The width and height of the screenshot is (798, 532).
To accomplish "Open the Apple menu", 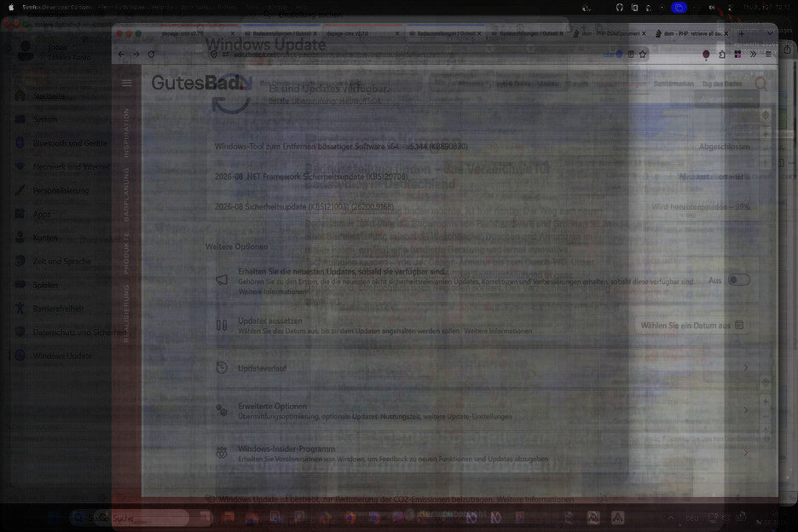I will coord(11,7).
